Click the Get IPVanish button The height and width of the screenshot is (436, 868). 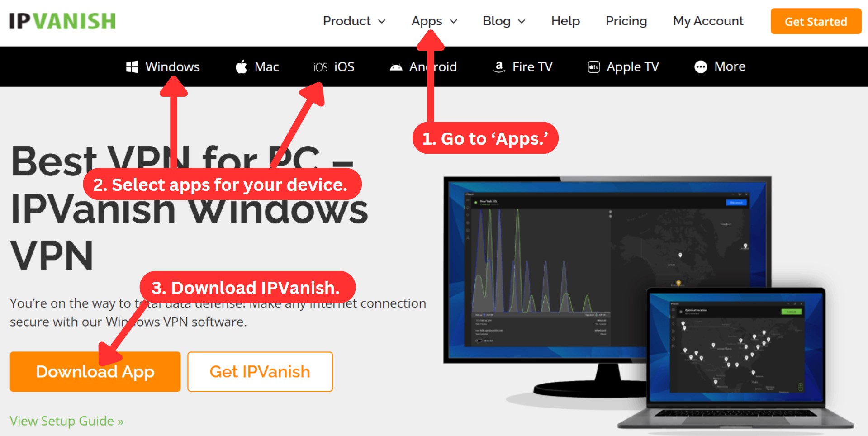tap(260, 371)
